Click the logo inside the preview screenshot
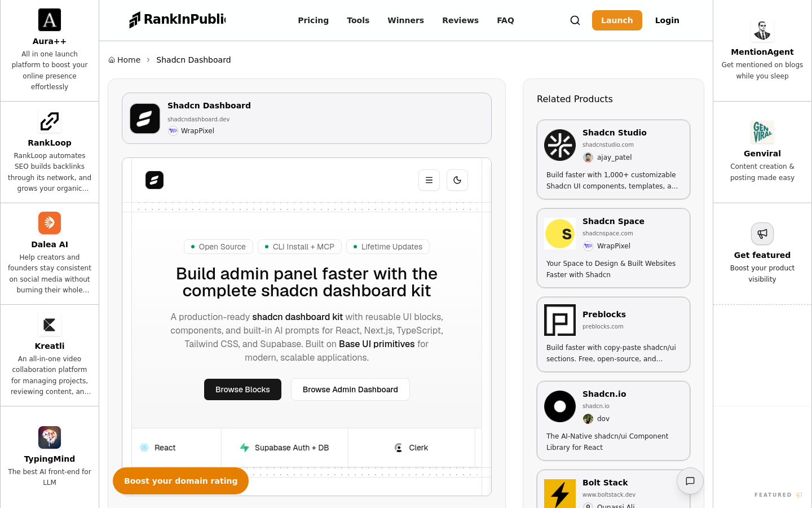This screenshot has height=508, width=812. pyautogui.click(x=155, y=180)
